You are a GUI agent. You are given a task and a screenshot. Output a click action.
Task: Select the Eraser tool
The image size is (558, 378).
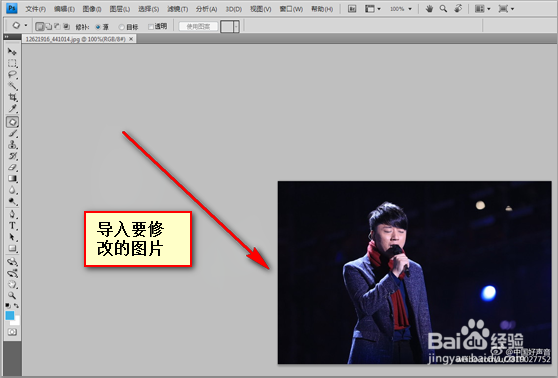point(12,167)
